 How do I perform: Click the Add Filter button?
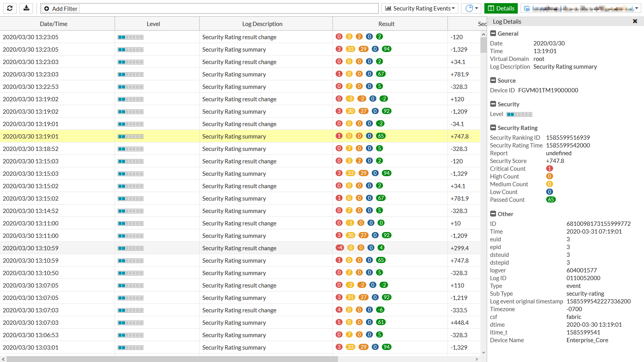[x=61, y=9]
